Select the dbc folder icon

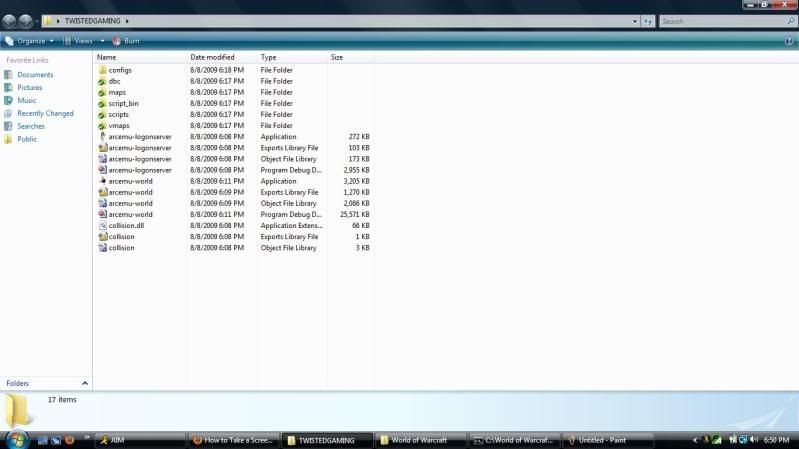click(102, 81)
